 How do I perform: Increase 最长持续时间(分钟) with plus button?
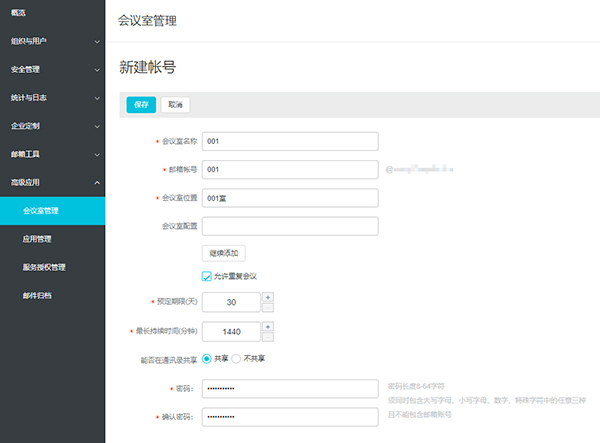tap(267, 326)
